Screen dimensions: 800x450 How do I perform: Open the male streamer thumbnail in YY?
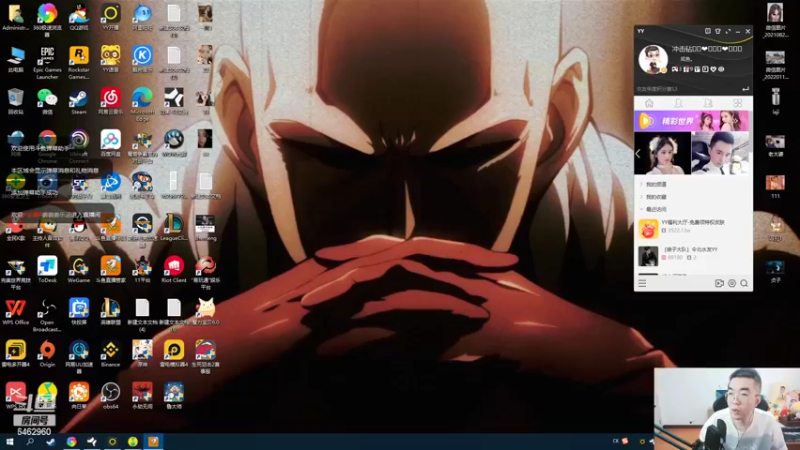pos(720,153)
